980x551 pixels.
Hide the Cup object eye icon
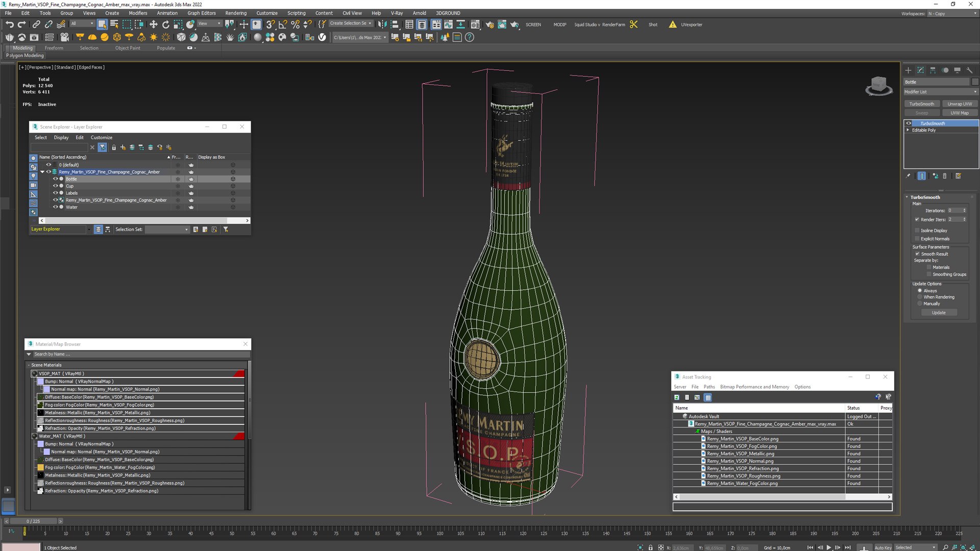pos(56,186)
